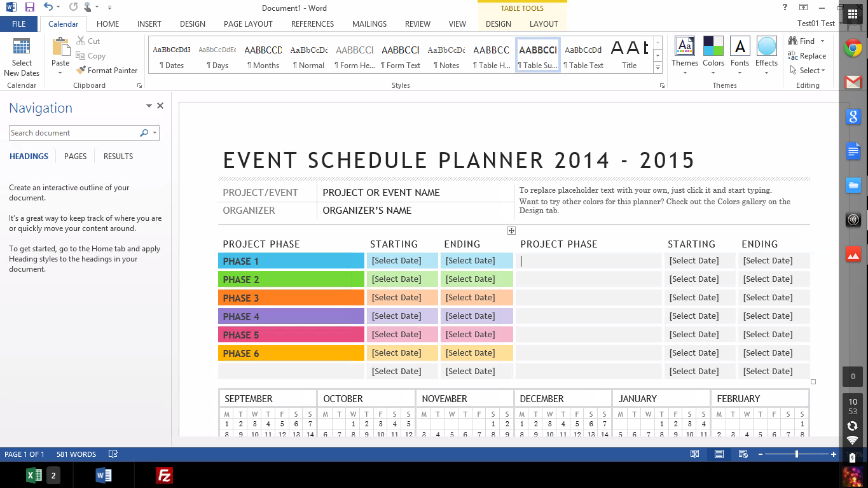
Task: Expand the Styles gallery more arrow
Action: pyautogui.click(x=658, y=68)
